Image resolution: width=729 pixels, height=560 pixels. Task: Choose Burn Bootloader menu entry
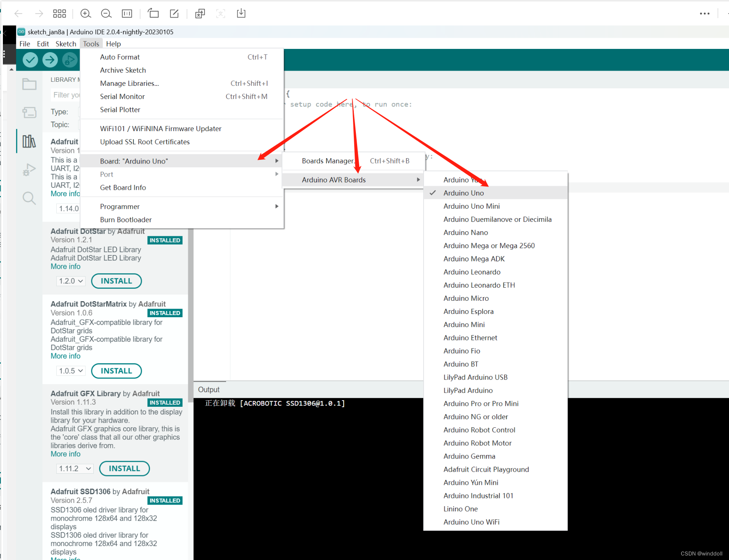(x=182, y=219)
